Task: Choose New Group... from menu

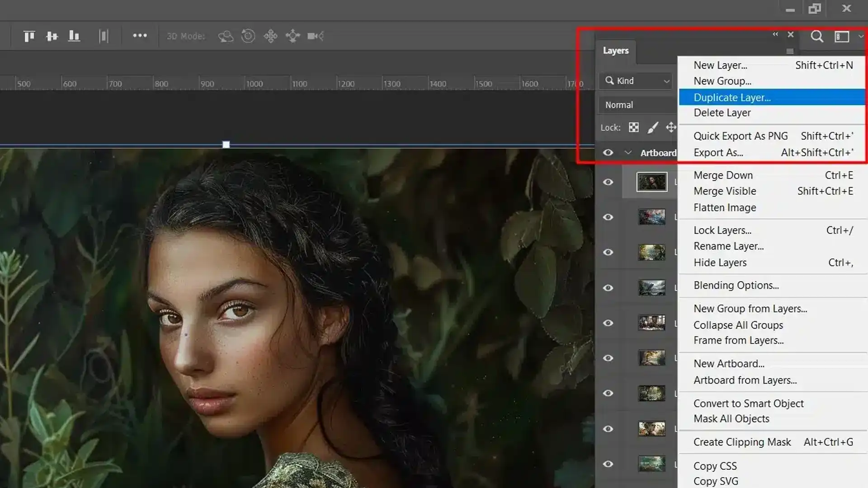Action: [773, 81]
